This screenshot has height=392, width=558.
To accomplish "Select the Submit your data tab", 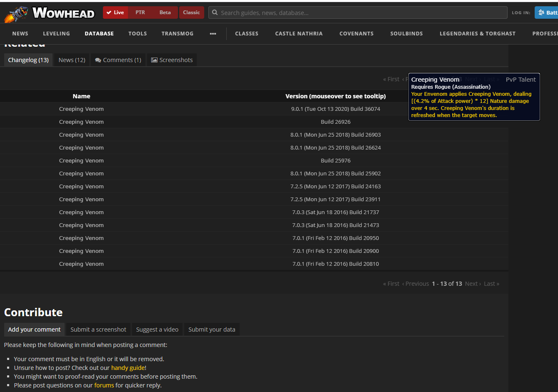I will click(x=212, y=330).
